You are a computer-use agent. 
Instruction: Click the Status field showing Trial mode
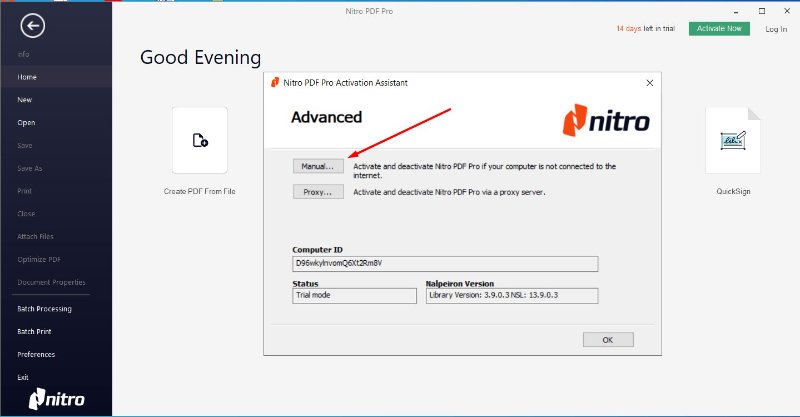click(354, 296)
